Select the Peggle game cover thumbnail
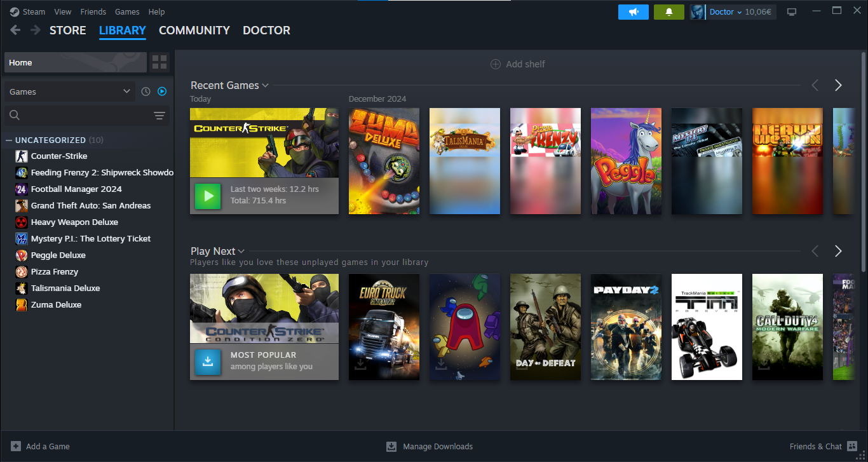 (x=626, y=161)
